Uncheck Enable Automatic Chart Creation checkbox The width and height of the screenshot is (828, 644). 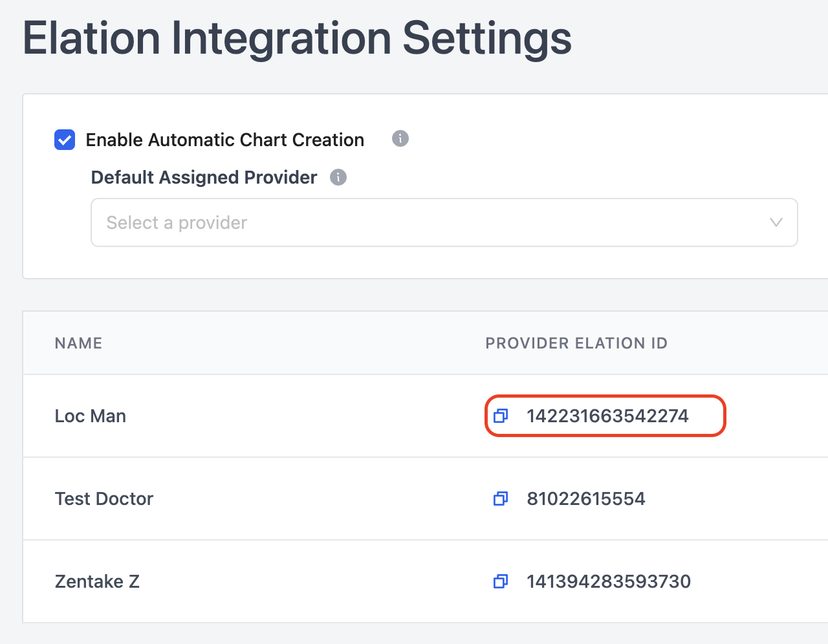click(65, 140)
